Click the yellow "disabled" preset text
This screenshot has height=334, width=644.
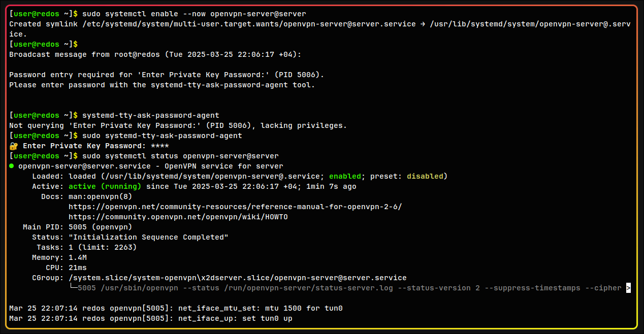click(425, 176)
